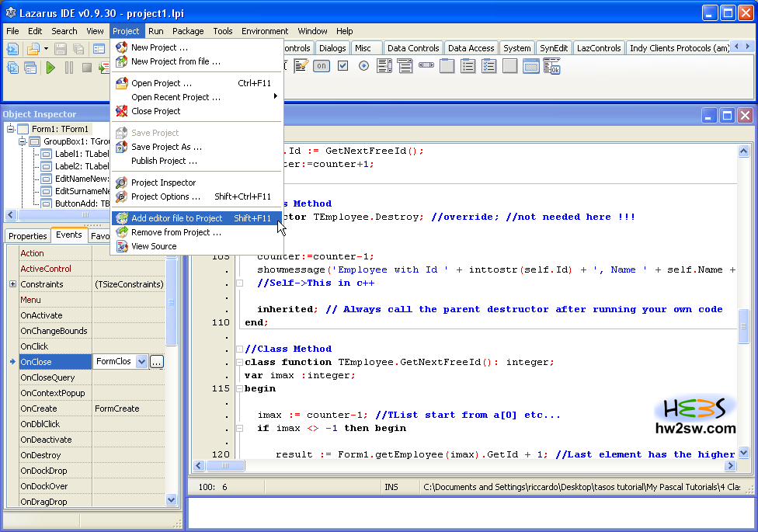The width and height of the screenshot is (758, 532).
Task: Choose New Project from Project menu
Action: tap(197, 47)
